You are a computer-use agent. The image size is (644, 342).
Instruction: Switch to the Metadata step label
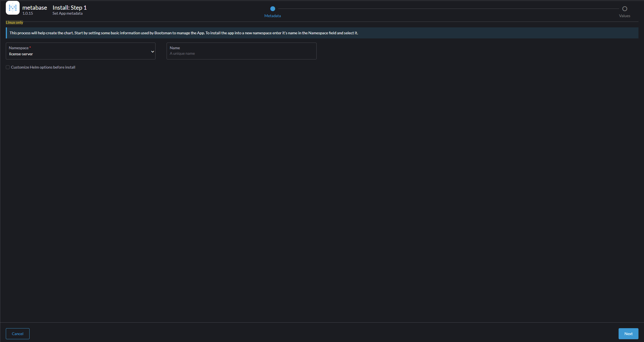click(x=272, y=16)
